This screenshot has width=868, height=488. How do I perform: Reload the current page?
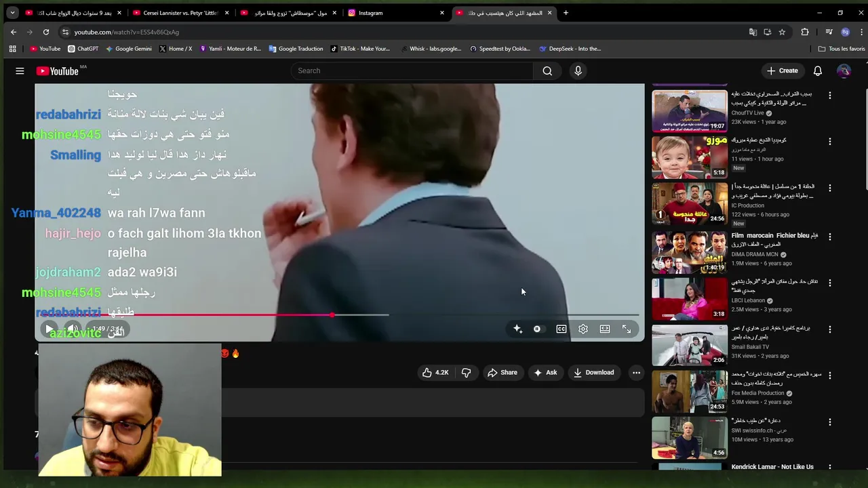pyautogui.click(x=46, y=32)
